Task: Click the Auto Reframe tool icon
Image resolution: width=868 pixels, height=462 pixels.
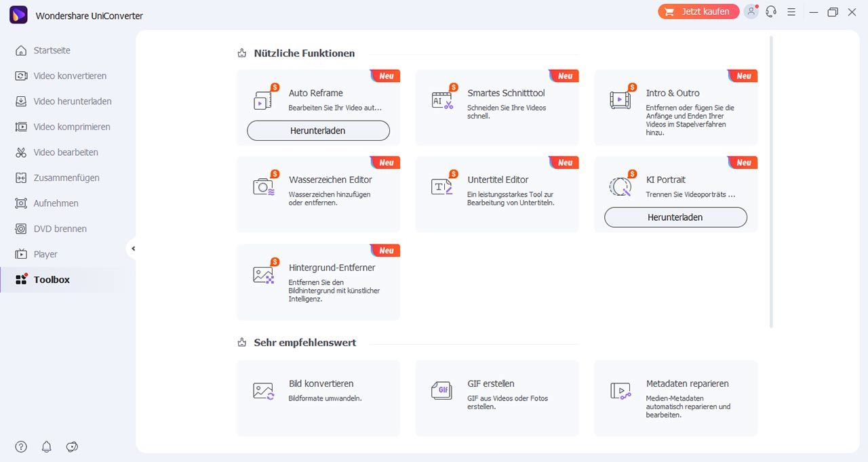Action: [263, 100]
